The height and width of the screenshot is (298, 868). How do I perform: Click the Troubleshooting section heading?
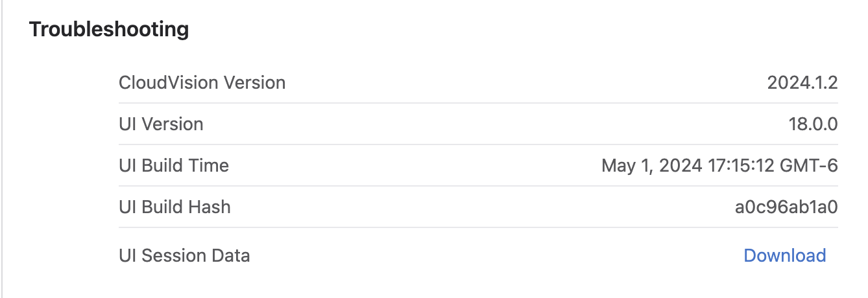coord(109,30)
